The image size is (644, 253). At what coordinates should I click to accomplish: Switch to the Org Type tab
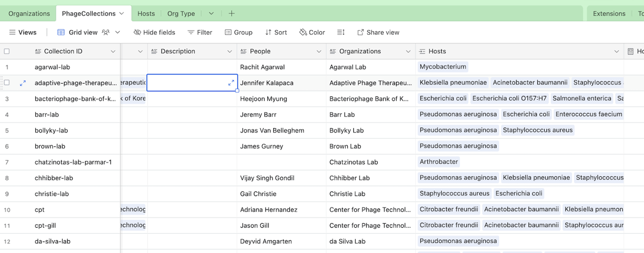tap(181, 13)
